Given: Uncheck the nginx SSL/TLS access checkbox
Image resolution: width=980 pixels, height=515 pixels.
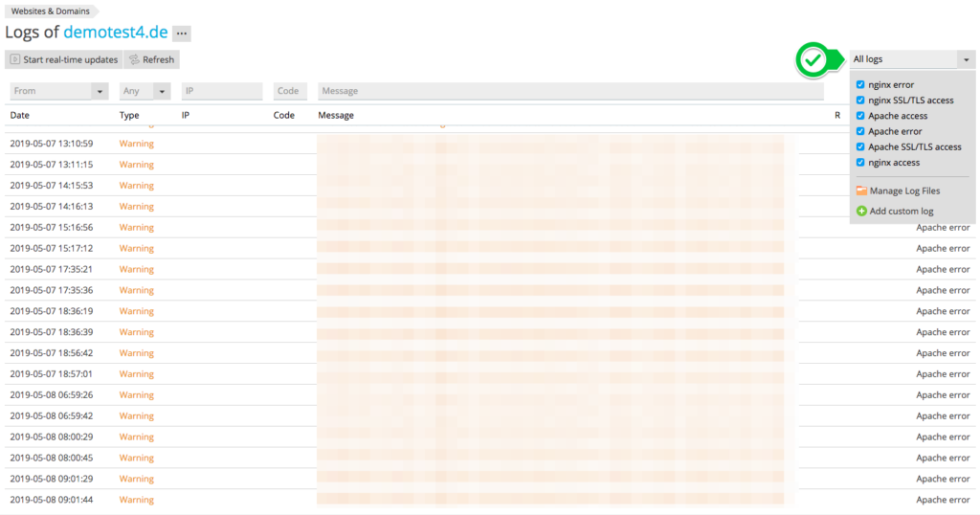Looking at the screenshot, I should tap(860, 100).
